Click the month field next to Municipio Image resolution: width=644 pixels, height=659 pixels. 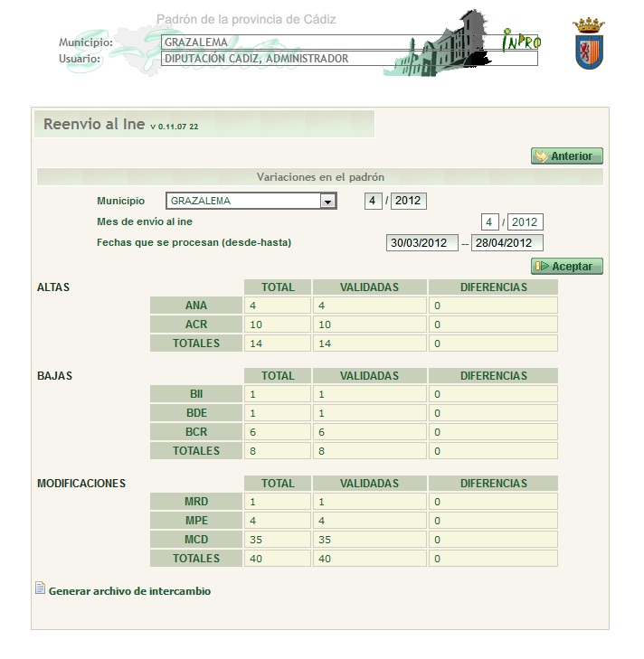(x=374, y=201)
